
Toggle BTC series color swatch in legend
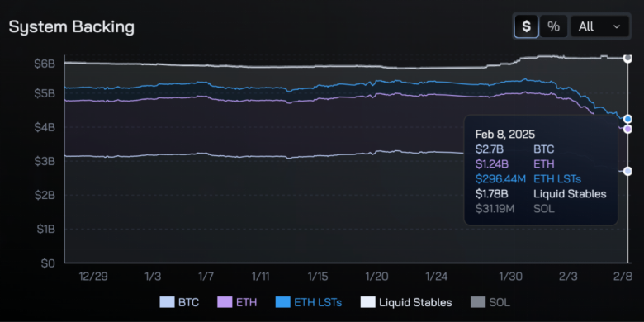point(164,303)
